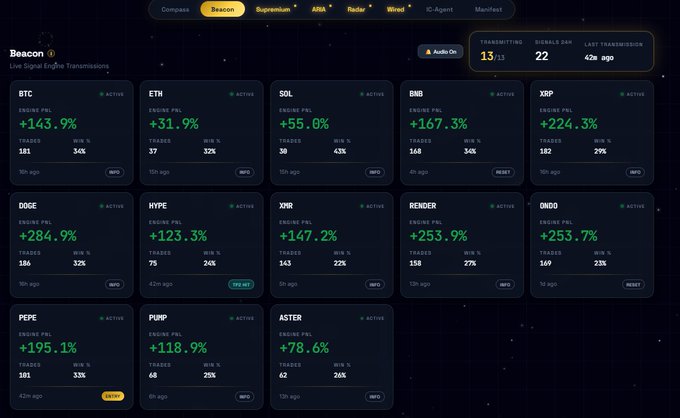
Task: Click the +143.9% engine PNL value
Action: [x=48, y=124]
